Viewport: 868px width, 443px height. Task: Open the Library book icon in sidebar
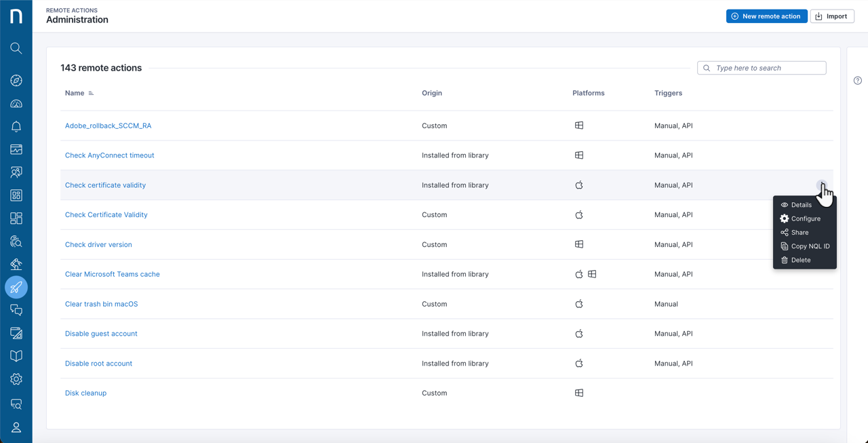pyautogui.click(x=16, y=355)
